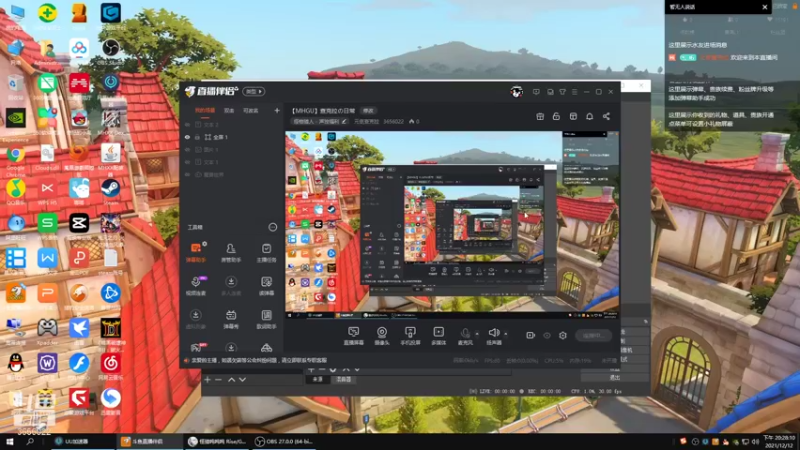Move source down in OBS window
Screen dimensions: 800x450
(242, 380)
